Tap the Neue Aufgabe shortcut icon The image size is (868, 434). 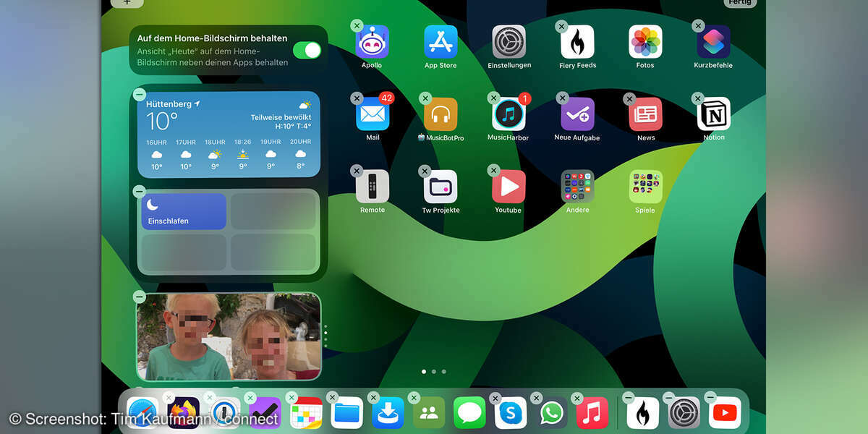[577, 114]
